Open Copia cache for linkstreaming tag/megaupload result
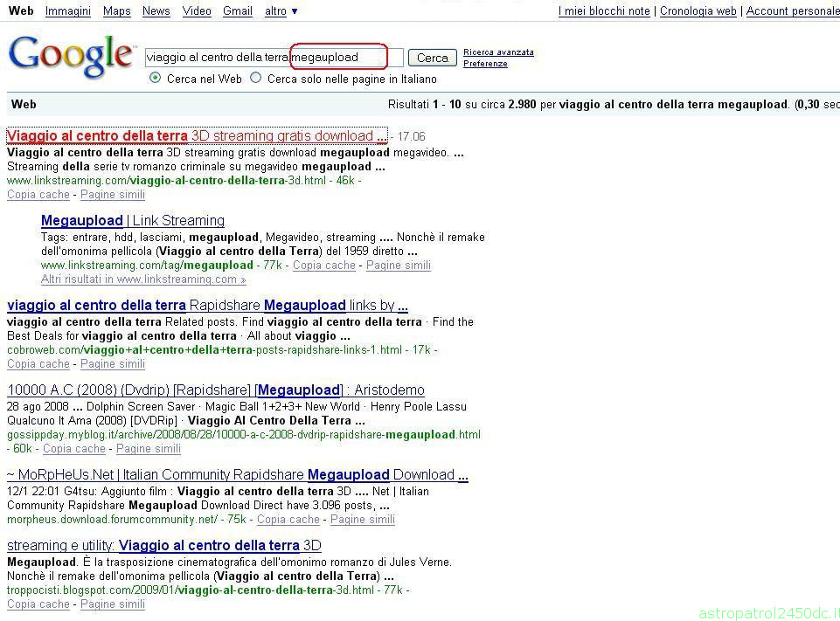Image resolution: width=840 pixels, height=621 pixels. 324,266
